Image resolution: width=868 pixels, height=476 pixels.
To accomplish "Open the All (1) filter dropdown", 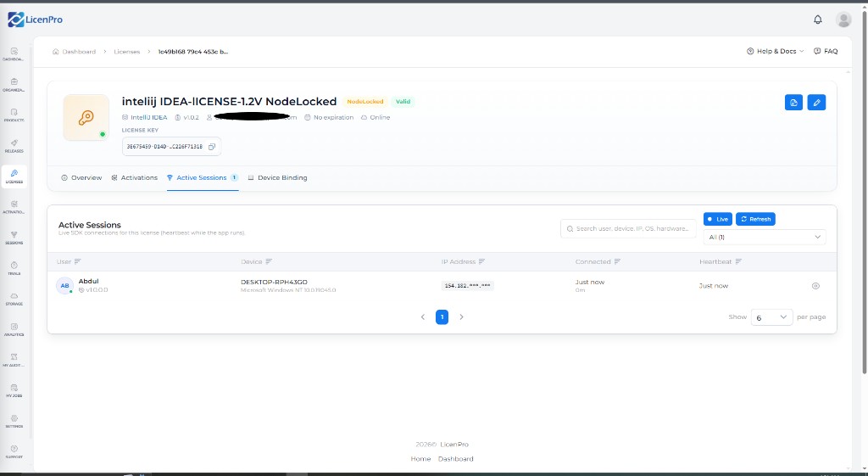I will click(x=765, y=238).
